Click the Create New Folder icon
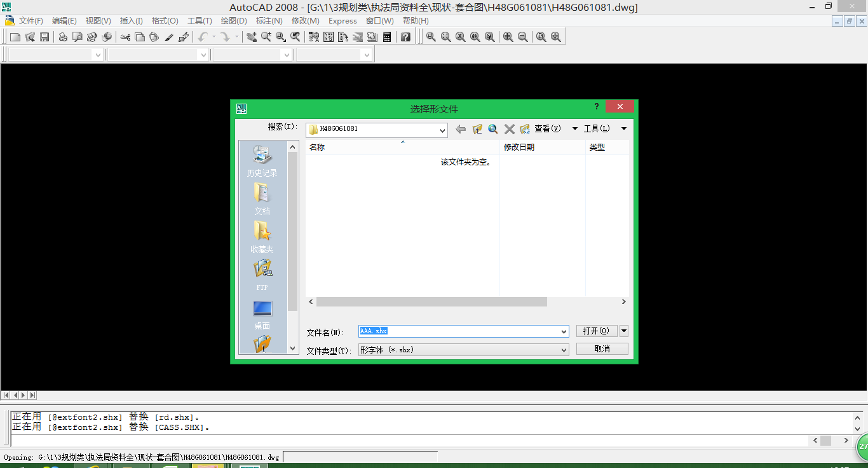Viewport: 868px width, 468px height. click(525, 129)
